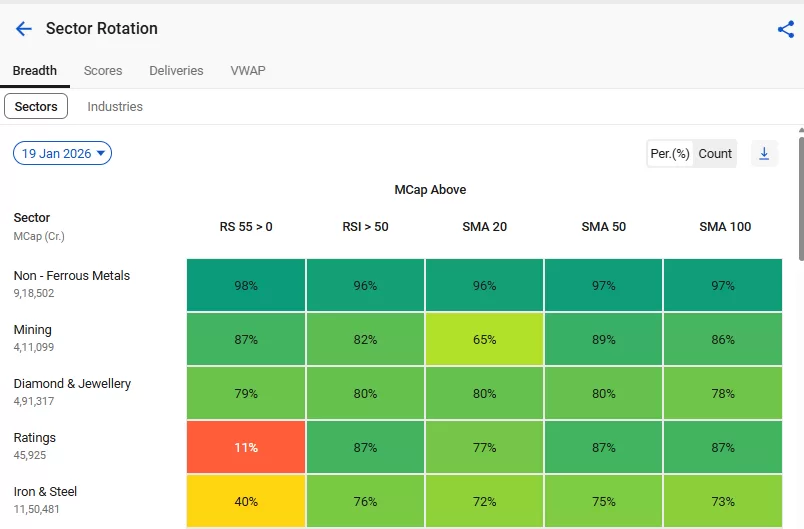Screen dimensions: 804x529
Task: Select the Sectors option
Action: 36,106
